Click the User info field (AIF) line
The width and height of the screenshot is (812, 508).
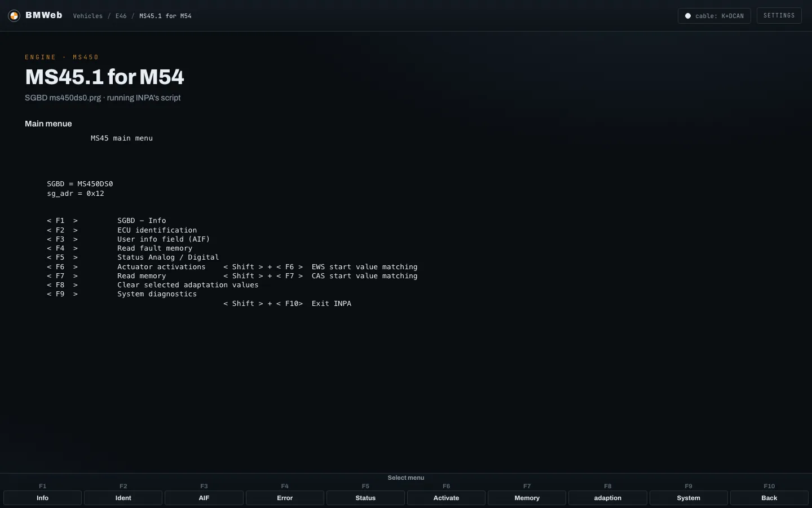(164, 239)
